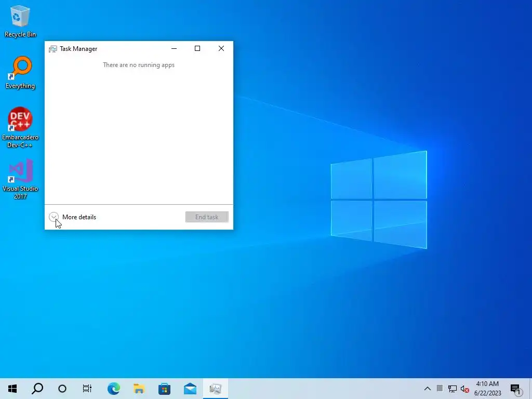The width and height of the screenshot is (532, 399).
Task: Click the Task Manager title bar icon
Action: [52, 49]
